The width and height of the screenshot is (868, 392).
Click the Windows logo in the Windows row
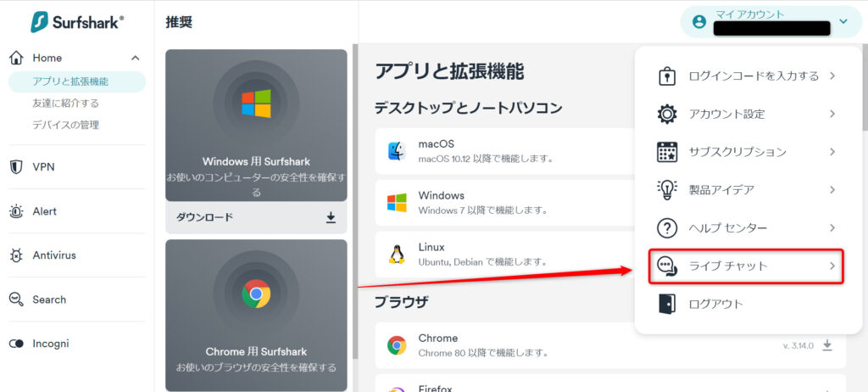click(x=397, y=203)
